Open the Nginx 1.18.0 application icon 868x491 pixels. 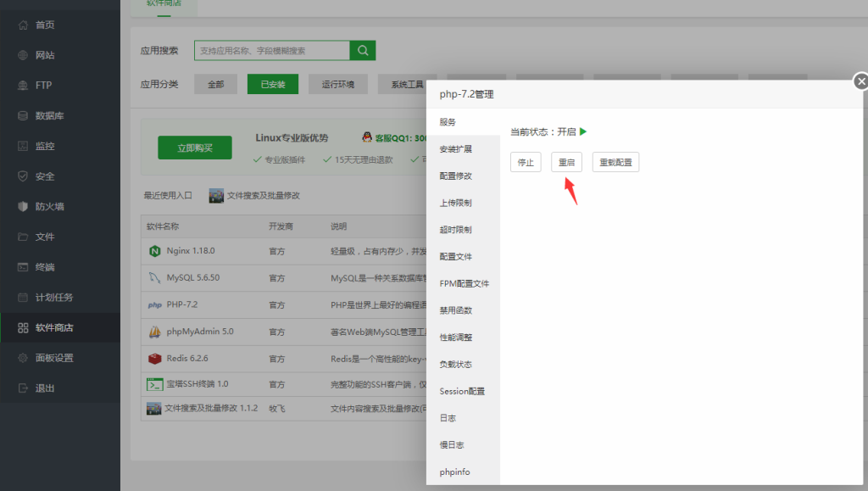[x=155, y=253]
